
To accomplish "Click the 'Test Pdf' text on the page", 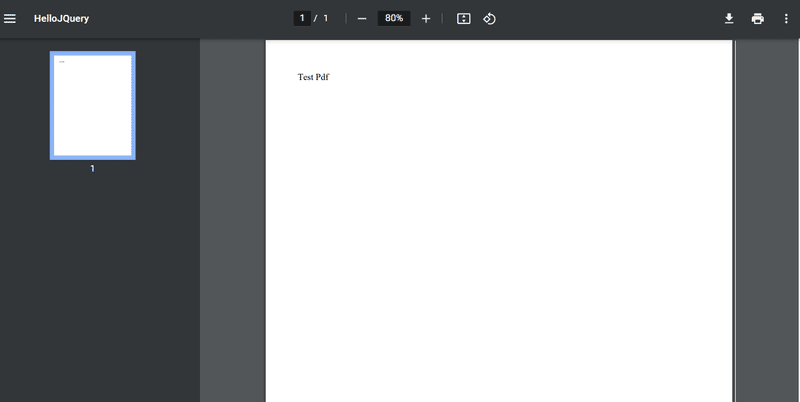I will pyautogui.click(x=313, y=78).
